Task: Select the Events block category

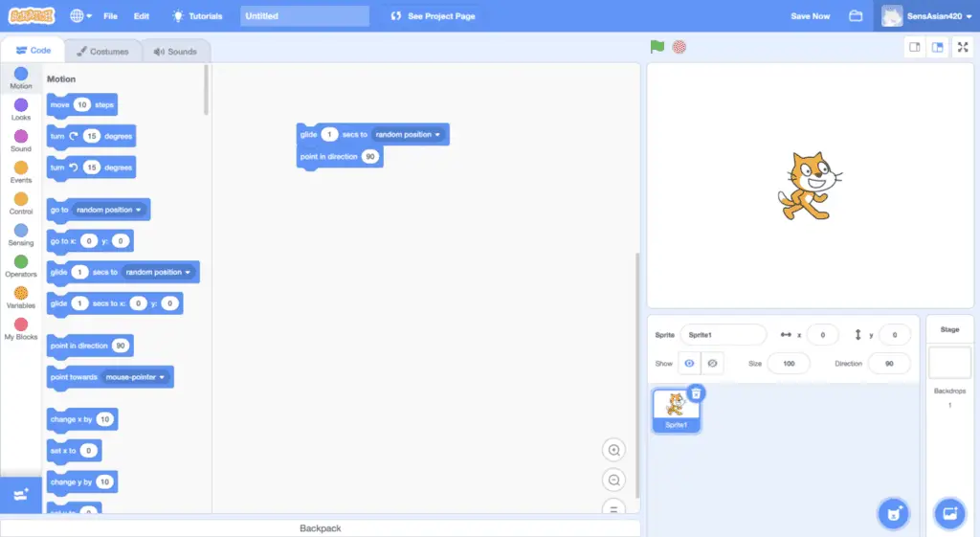Action: pos(21,172)
